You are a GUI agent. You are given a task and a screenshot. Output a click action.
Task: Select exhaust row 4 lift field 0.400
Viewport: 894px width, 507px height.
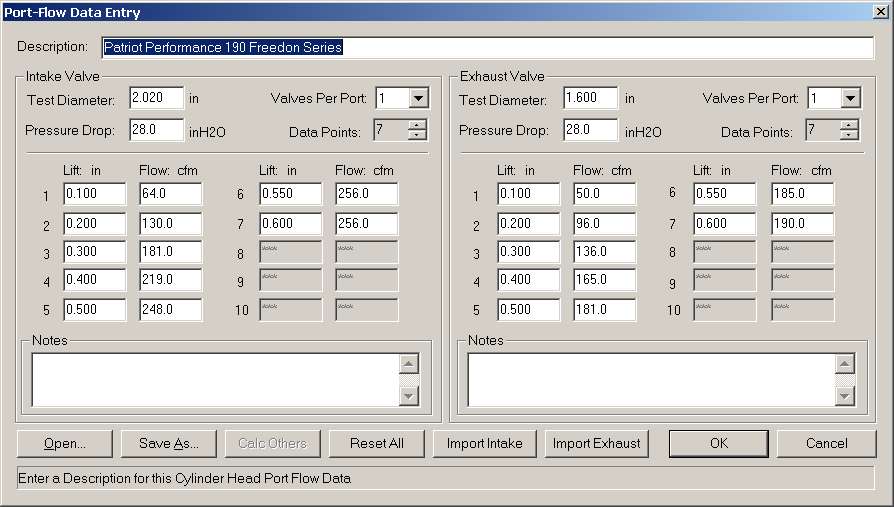click(x=529, y=279)
